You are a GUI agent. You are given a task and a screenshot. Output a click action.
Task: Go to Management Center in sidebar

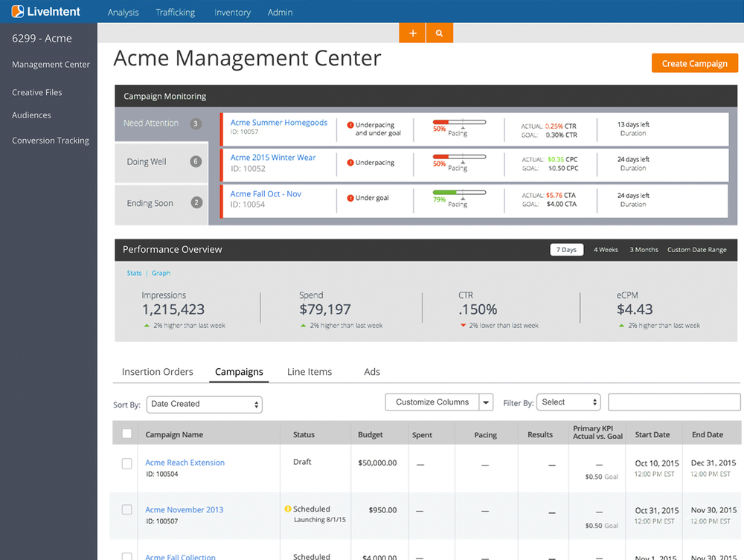click(x=51, y=65)
